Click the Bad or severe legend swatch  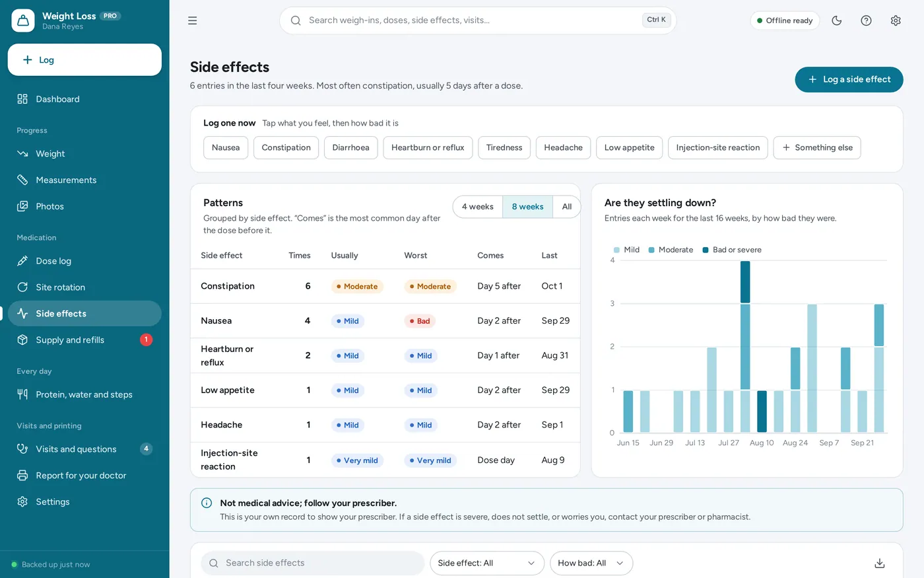pos(706,250)
